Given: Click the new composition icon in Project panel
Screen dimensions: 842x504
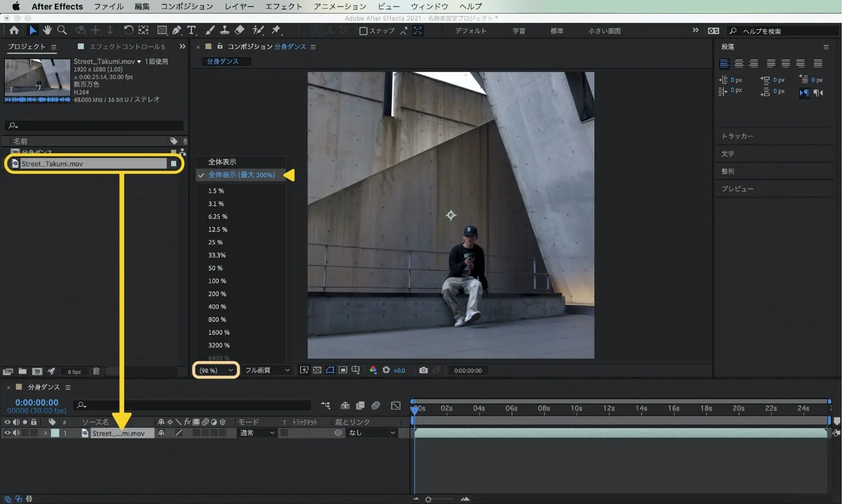Looking at the screenshot, I should tap(37, 371).
